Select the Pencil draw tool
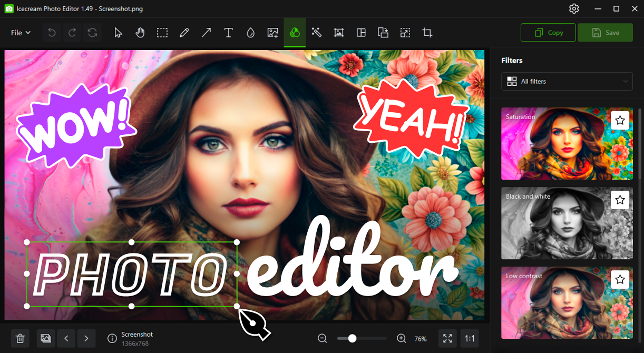644x353 pixels. click(184, 33)
